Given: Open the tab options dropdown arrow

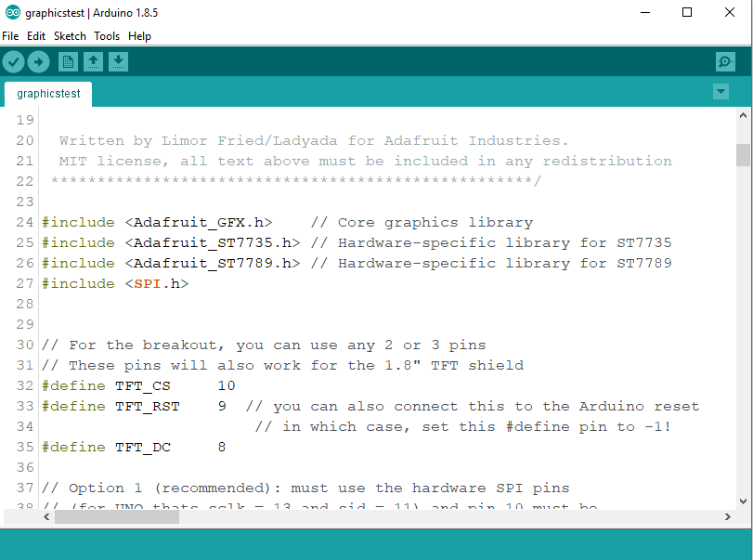Looking at the screenshot, I should pos(721,91).
